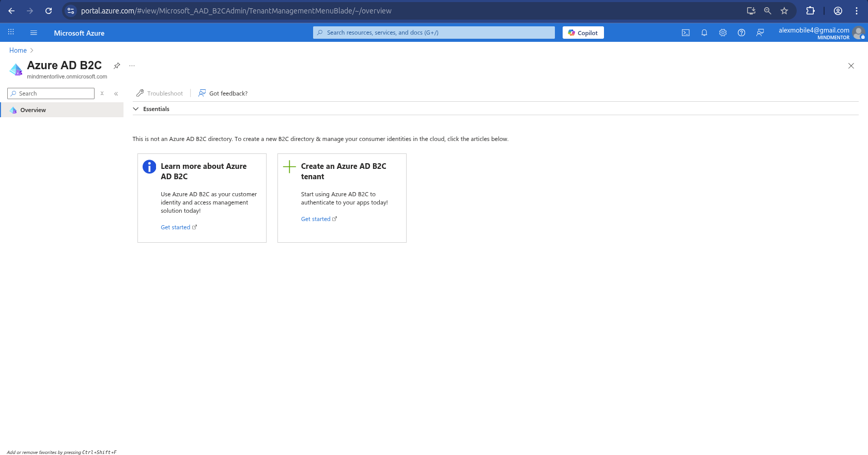
Task: Show the portal hamburger menu
Action: point(34,33)
